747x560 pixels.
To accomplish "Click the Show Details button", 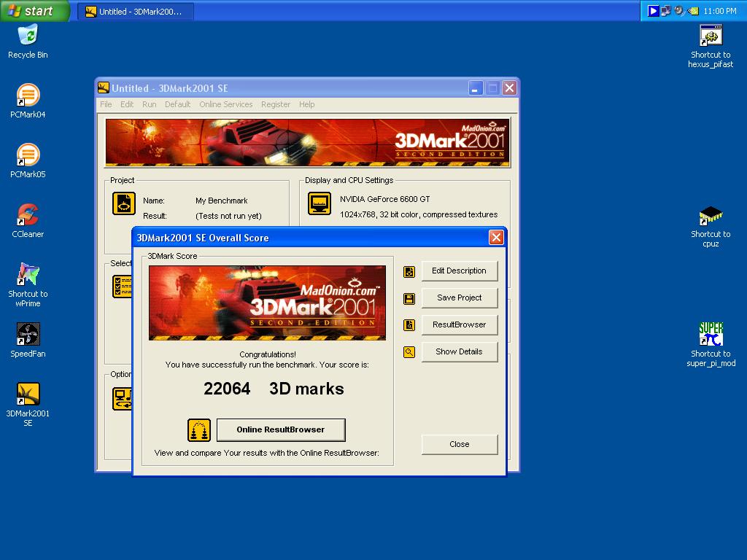I will point(460,352).
